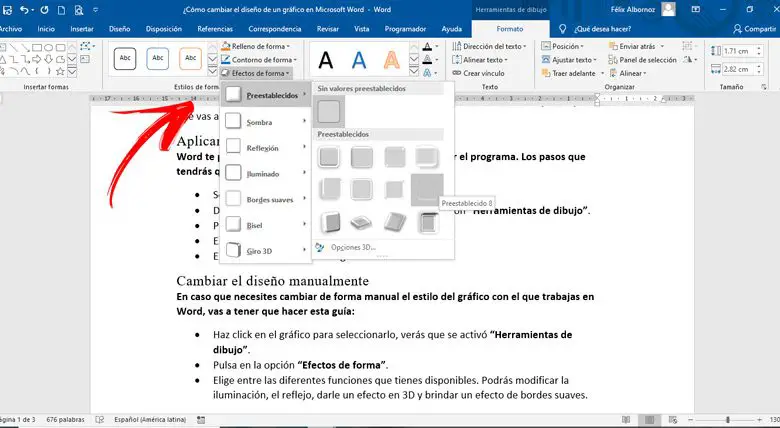
Task: Click the Save icon in quick access toolbar
Action: coord(7,9)
